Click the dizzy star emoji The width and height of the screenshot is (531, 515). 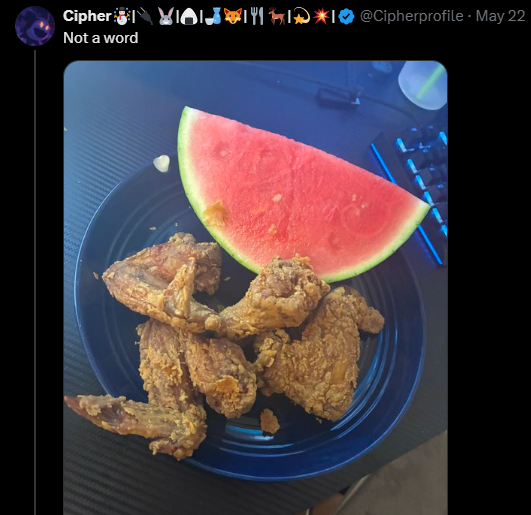click(300, 16)
